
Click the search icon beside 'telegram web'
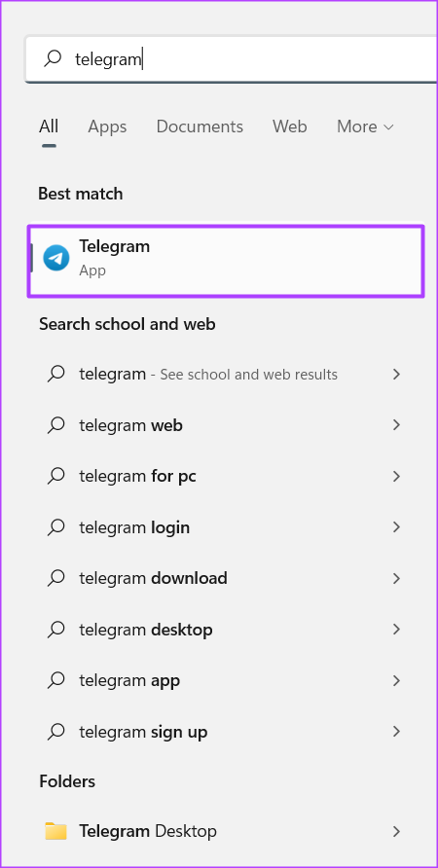tap(55, 425)
